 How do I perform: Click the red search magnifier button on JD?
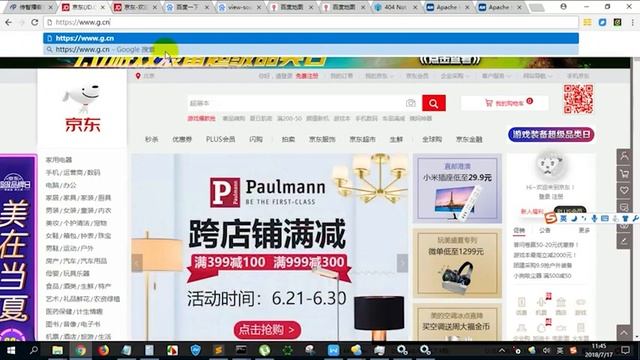[x=433, y=103]
